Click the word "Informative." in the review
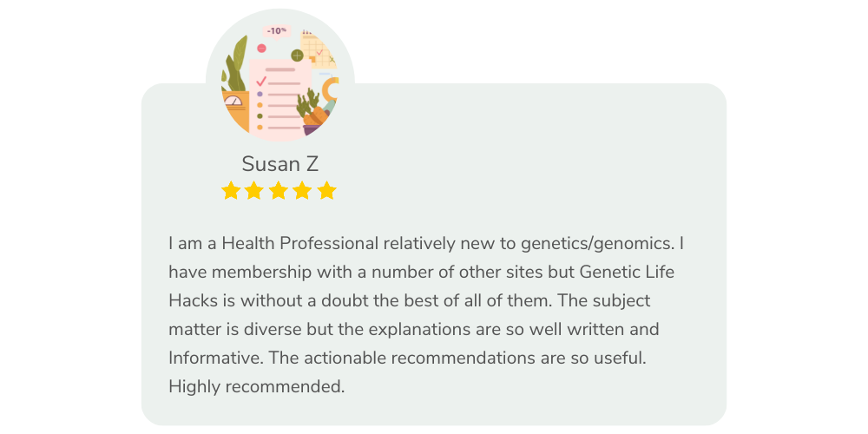The height and width of the screenshot is (434, 868). coord(216,358)
